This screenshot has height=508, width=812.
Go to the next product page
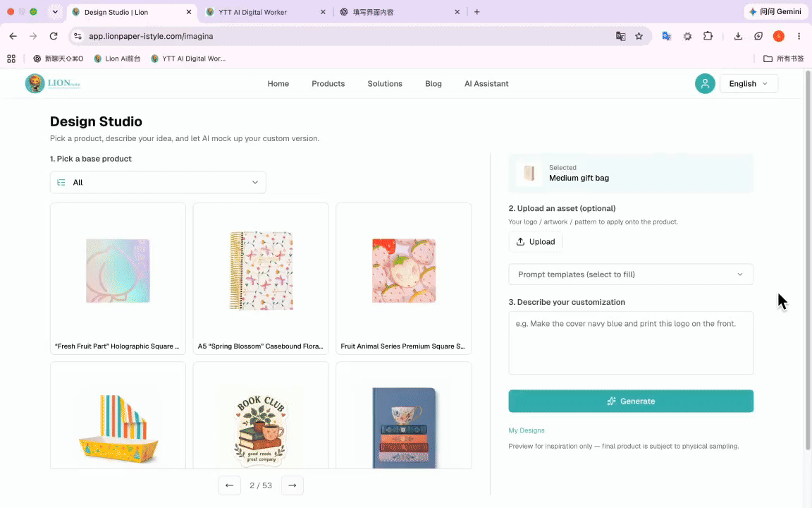(x=292, y=485)
